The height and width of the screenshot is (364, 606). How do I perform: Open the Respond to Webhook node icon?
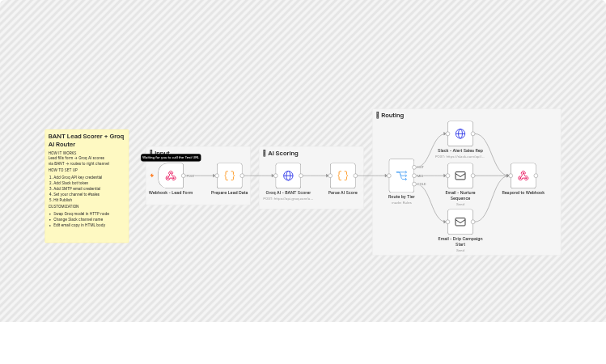523,176
